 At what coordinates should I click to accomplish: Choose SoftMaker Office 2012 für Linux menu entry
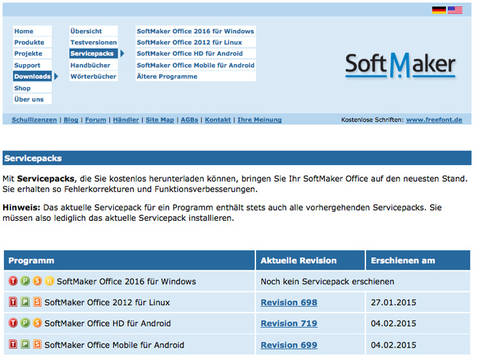coord(196,42)
